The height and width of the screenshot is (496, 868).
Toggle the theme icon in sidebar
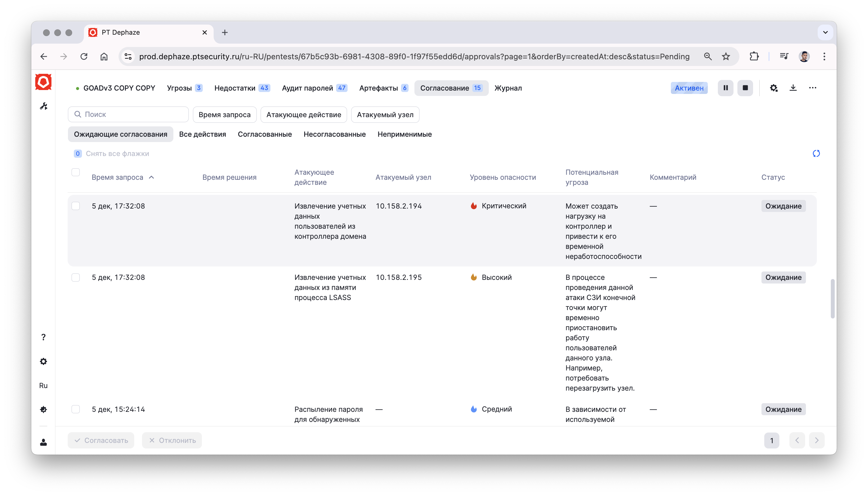point(43,409)
